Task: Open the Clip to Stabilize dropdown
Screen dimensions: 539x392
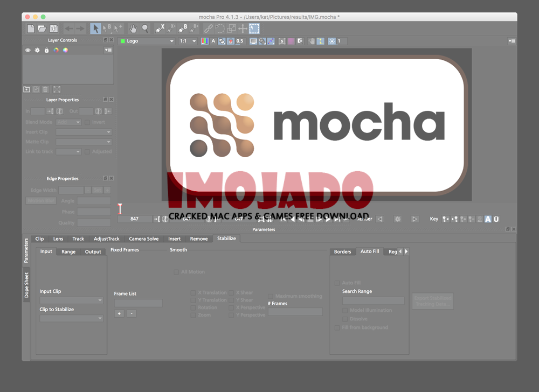Action: (71, 318)
